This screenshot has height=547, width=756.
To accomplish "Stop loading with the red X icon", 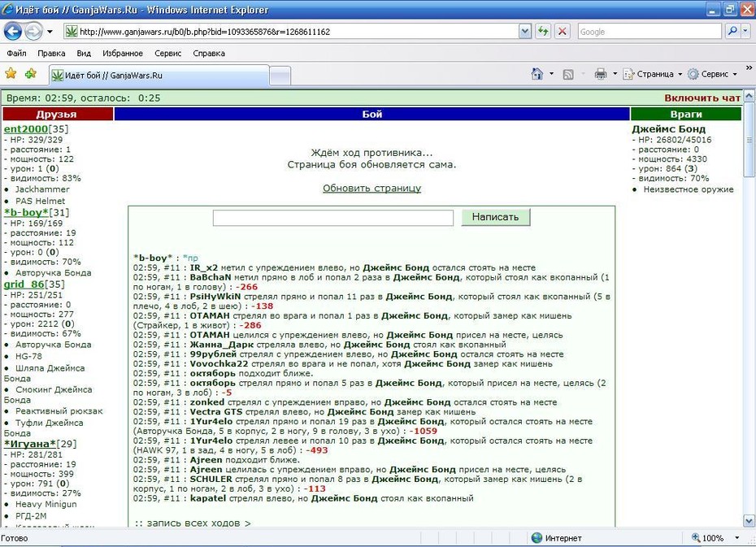I will click(x=563, y=32).
